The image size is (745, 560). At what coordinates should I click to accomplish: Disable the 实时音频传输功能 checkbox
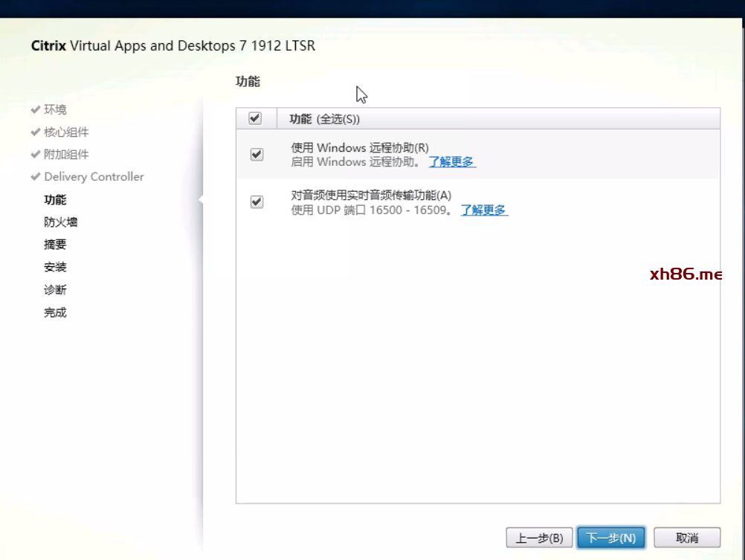point(257,202)
